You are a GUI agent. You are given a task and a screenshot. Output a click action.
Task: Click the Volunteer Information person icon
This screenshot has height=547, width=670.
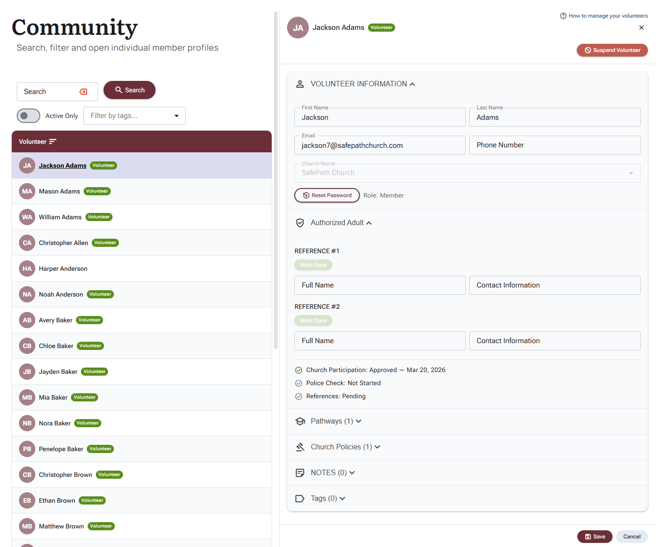pyautogui.click(x=300, y=84)
